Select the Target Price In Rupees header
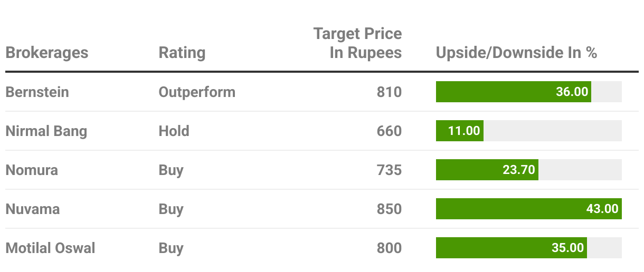 358,43
